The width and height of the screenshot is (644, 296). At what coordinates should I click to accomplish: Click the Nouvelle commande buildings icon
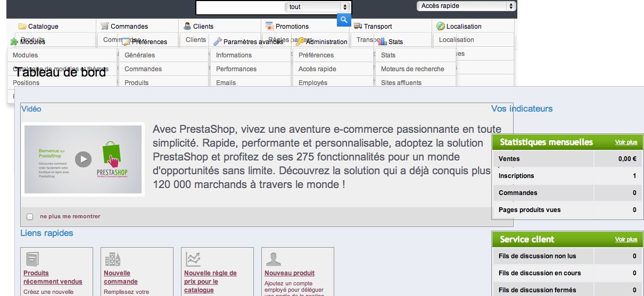tap(113, 259)
